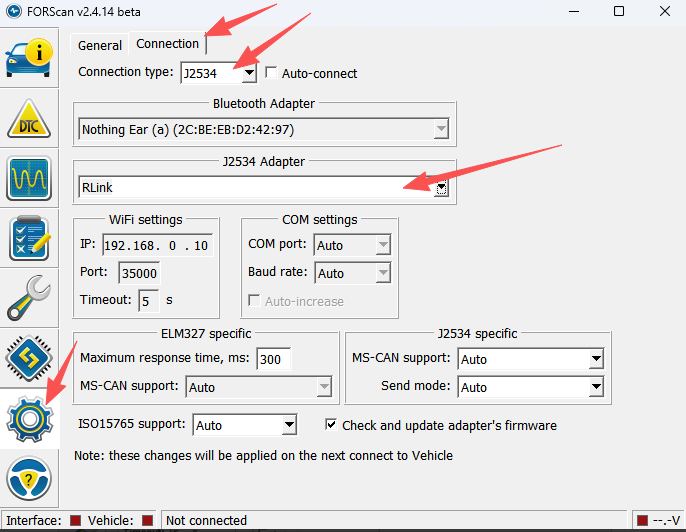
Task: Enable the Auto-connect checkbox
Action: point(272,73)
